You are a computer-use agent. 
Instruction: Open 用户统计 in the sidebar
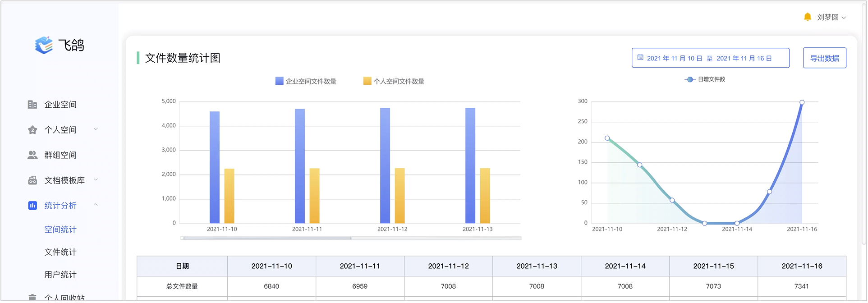[60, 275]
